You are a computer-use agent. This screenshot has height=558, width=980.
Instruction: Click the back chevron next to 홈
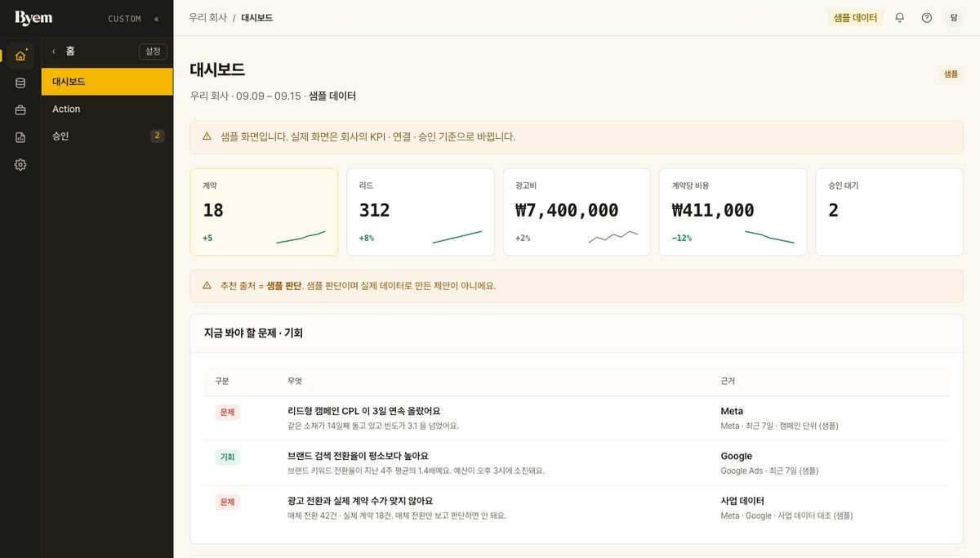[x=54, y=51]
